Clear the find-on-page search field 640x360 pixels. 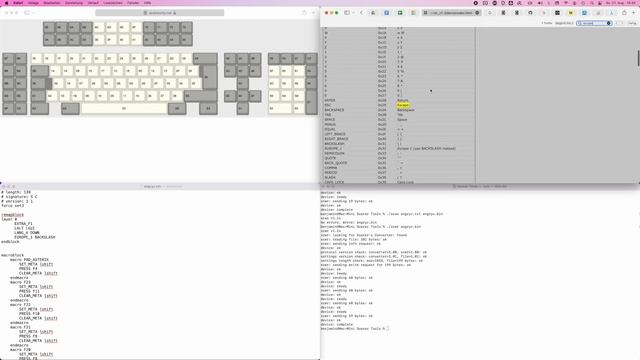click(609, 23)
